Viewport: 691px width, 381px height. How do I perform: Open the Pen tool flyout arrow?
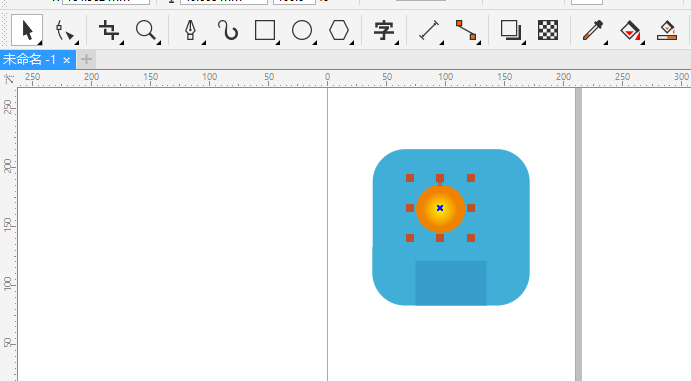(204, 43)
